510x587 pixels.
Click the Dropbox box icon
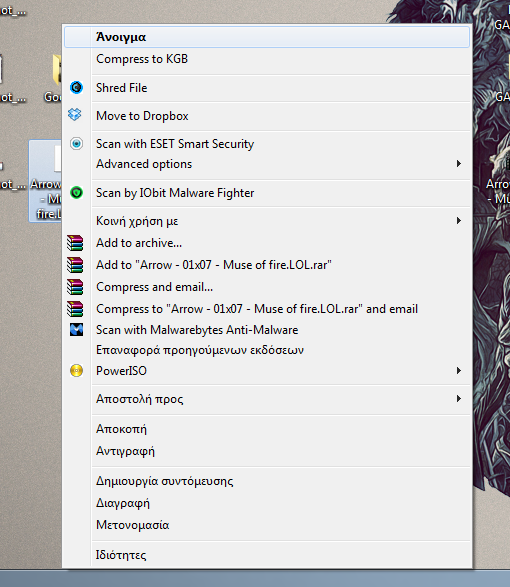[75, 115]
